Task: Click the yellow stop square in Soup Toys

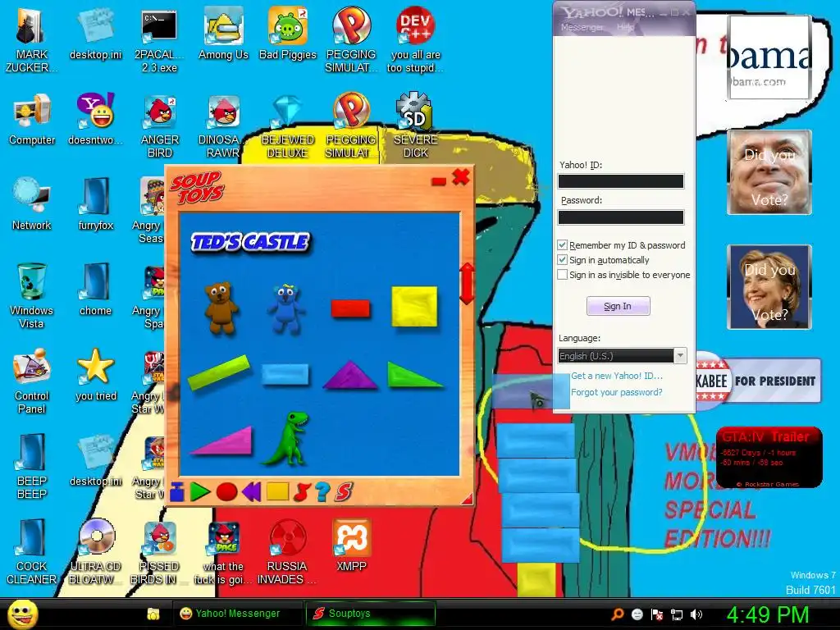Action: 277,491
